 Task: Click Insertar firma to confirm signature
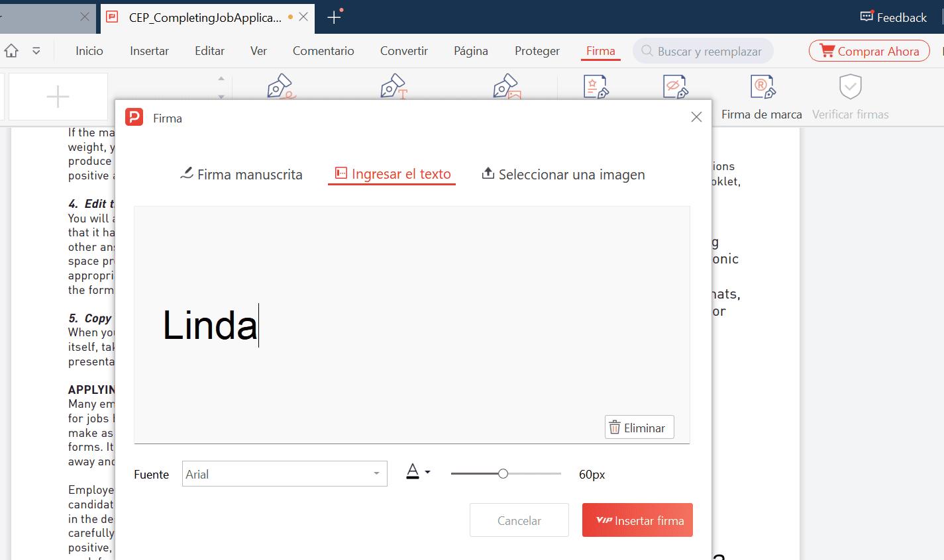pos(637,520)
